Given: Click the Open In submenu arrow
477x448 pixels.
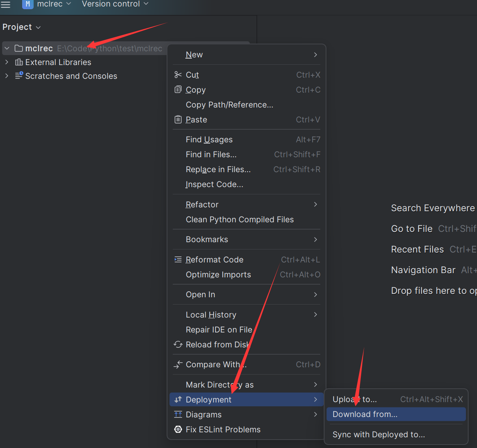Looking at the screenshot, I should 315,295.
